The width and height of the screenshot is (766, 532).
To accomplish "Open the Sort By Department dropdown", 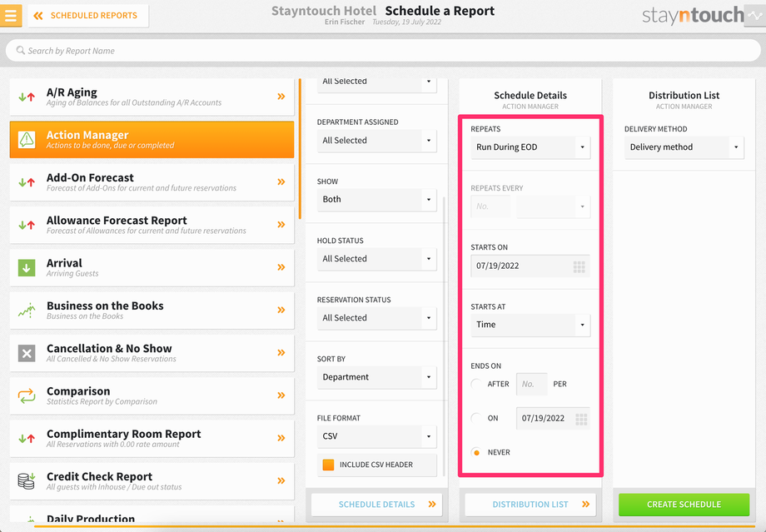I will click(376, 377).
